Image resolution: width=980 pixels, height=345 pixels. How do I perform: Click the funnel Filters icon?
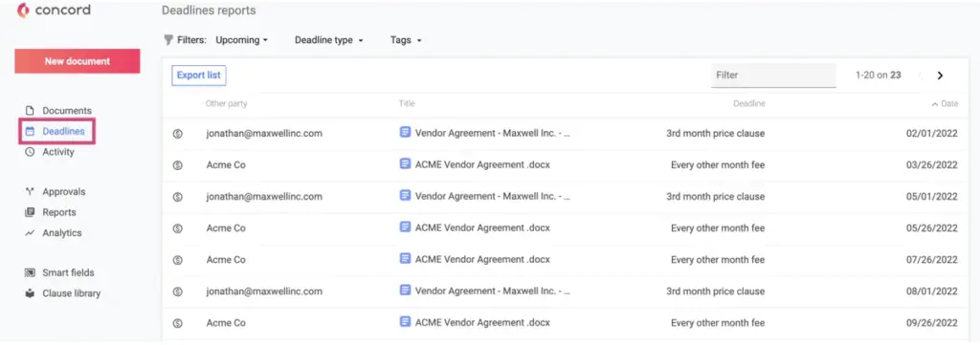tap(168, 40)
